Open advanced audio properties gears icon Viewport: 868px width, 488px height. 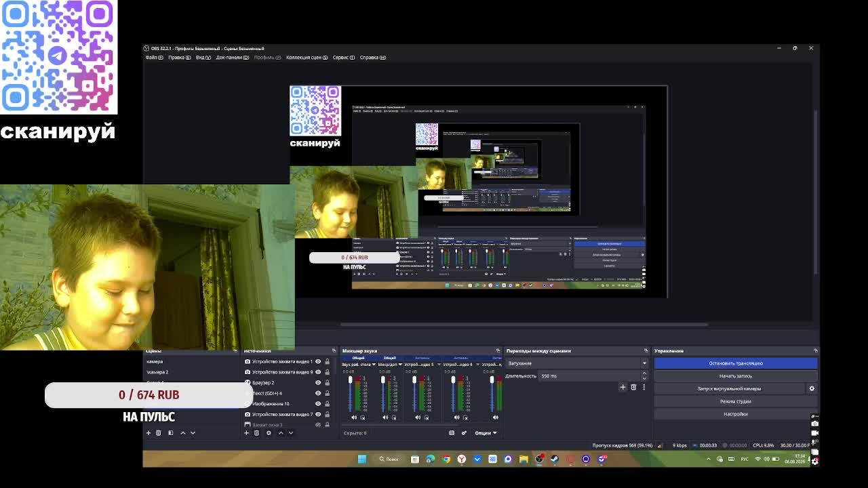pyautogui.click(x=464, y=432)
